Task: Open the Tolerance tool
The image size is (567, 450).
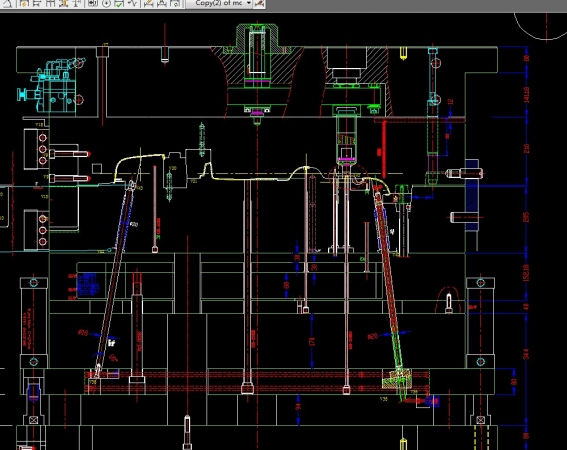Action: tap(93, 3)
